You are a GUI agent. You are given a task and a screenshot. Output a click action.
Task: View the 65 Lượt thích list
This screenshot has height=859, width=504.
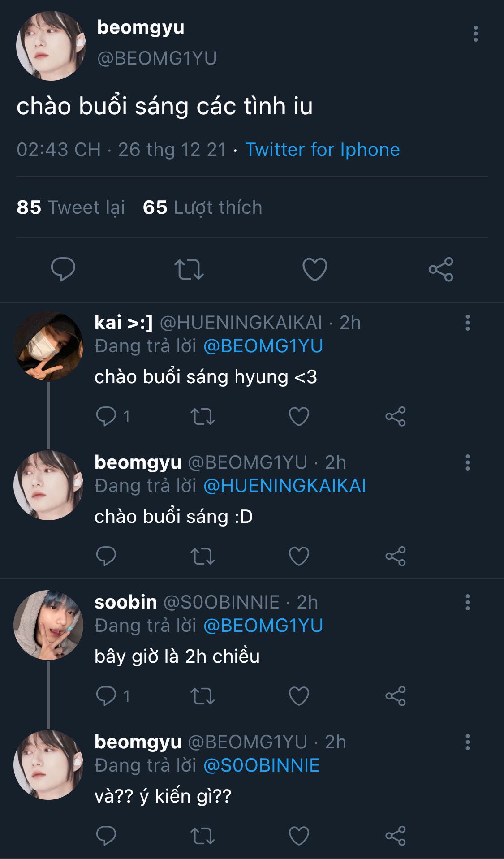202,207
